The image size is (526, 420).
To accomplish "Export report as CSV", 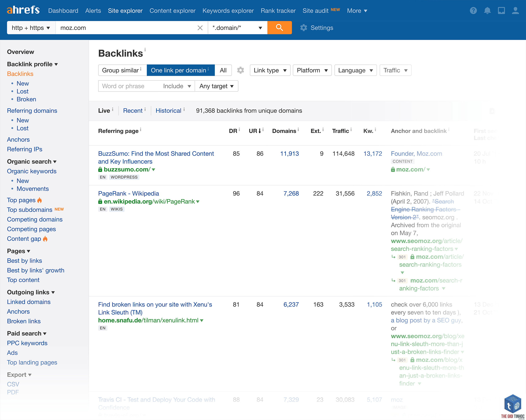I will click(x=13, y=384).
